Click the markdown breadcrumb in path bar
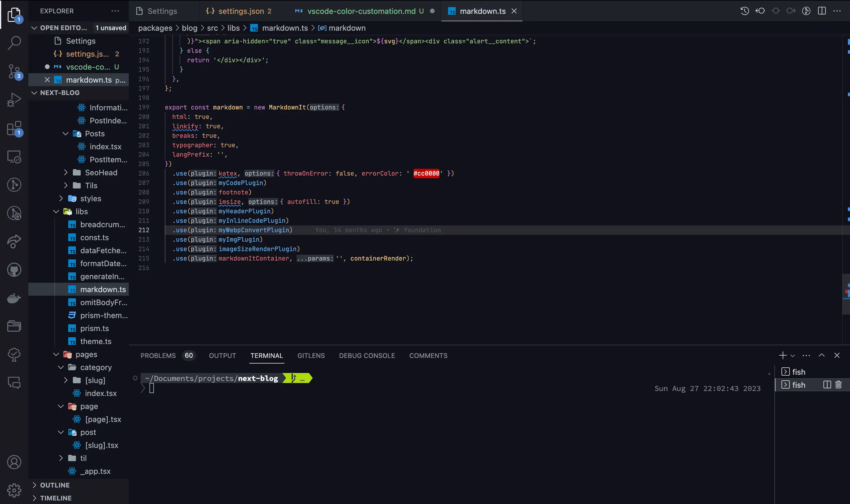850x504 pixels. click(346, 28)
